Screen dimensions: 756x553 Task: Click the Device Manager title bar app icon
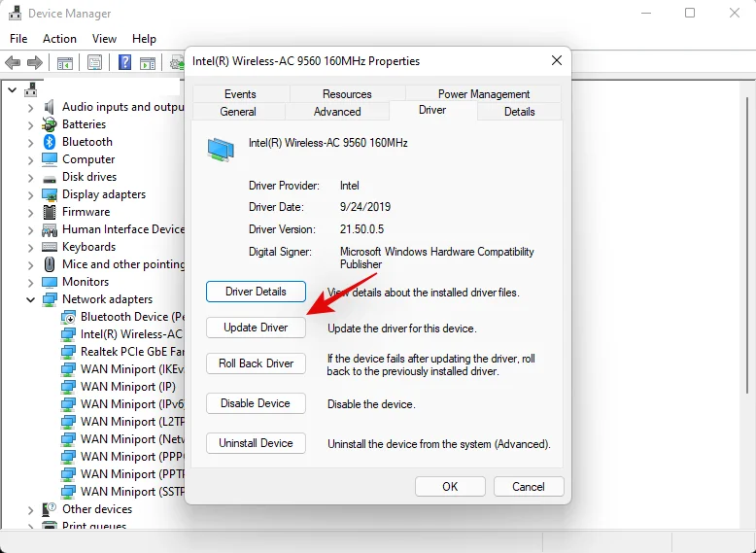[x=15, y=13]
